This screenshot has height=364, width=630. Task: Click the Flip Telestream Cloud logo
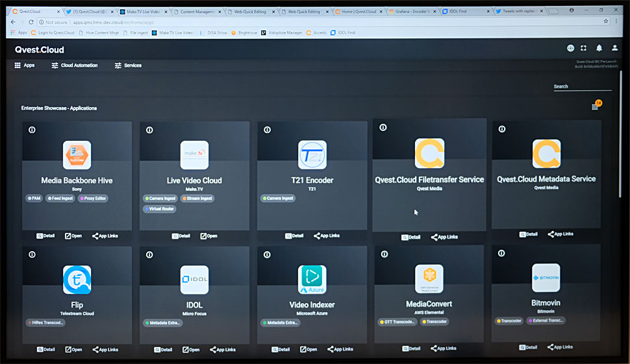[77, 279]
